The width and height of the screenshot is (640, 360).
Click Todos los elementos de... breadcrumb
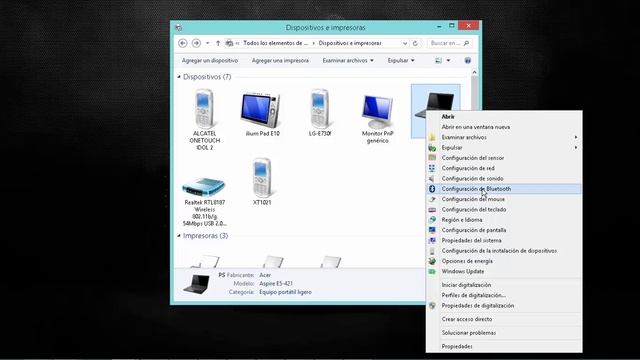[276, 43]
